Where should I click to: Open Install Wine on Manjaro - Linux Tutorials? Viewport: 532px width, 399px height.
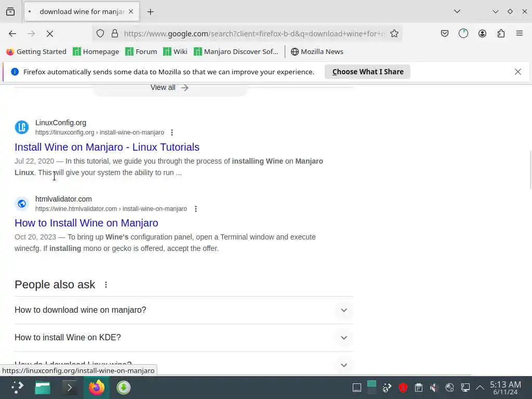click(107, 147)
